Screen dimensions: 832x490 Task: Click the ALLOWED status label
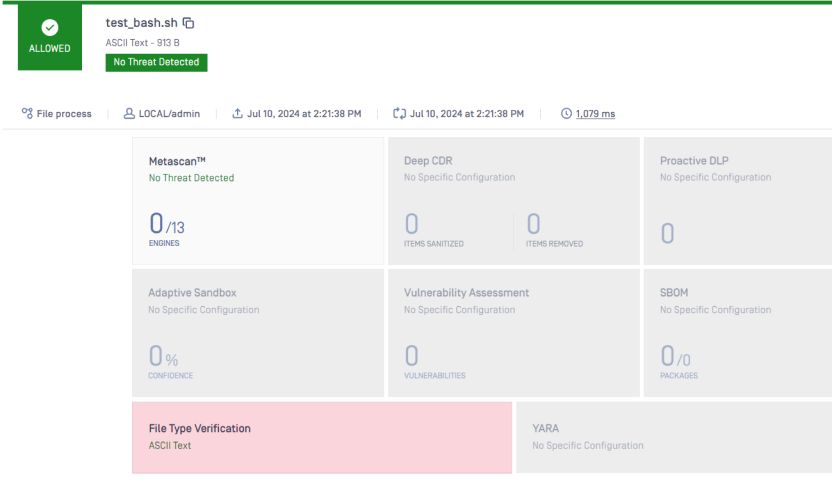[x=50, y=48]
